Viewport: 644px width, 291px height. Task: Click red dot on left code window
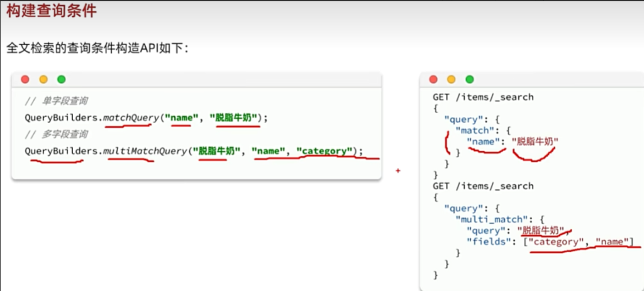pyautogui.click(x=25, y=80)
